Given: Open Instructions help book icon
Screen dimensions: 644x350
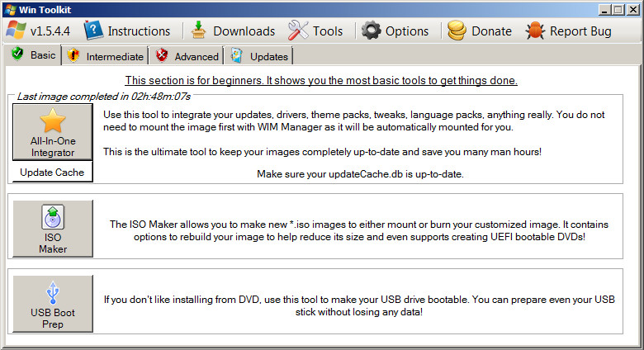Looking at the screenshot, I should click(x=93, y=31).
